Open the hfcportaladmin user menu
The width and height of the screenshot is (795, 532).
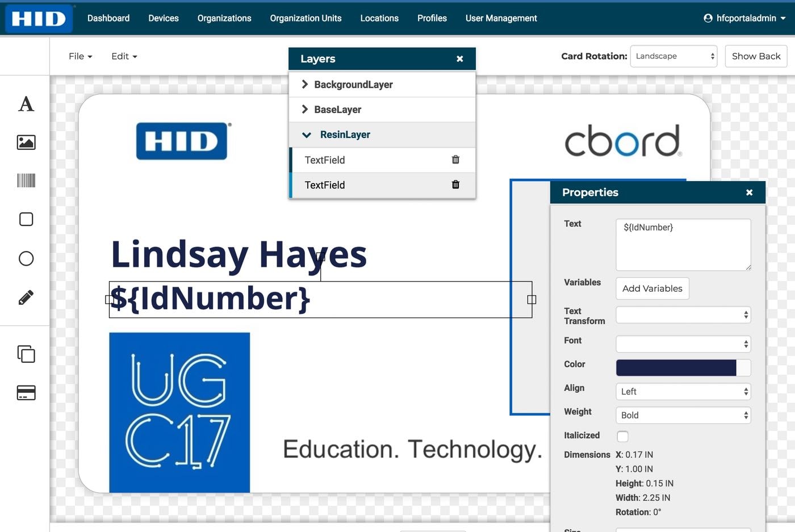click(x=744, y=18)
